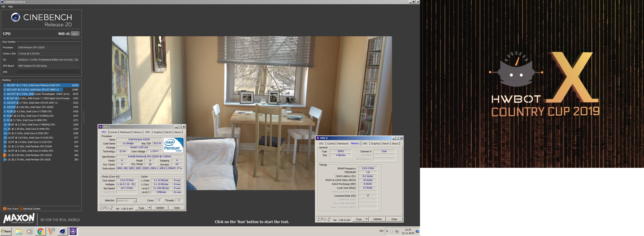This screenshot has height=236, width=644.
Task: Click the Processor field Intel Pentium CPU G2020
Action: pos(48,47)
